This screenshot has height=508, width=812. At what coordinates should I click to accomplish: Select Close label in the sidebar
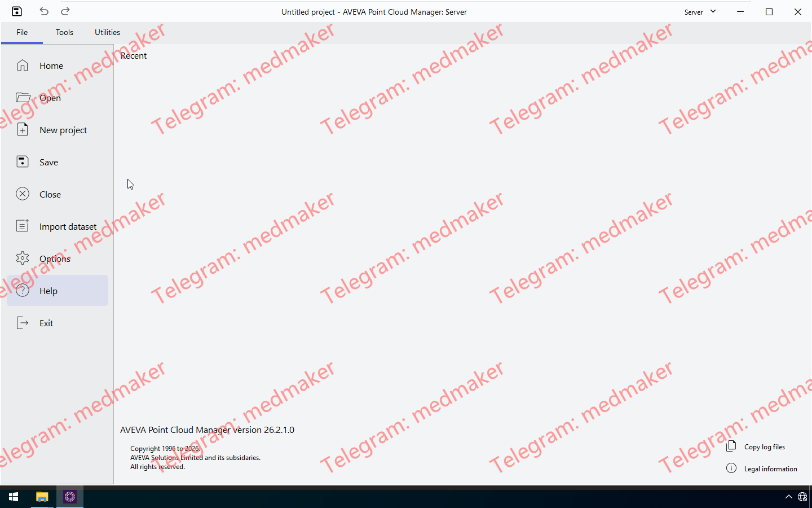pyautogui.click(x=50, y=195)
